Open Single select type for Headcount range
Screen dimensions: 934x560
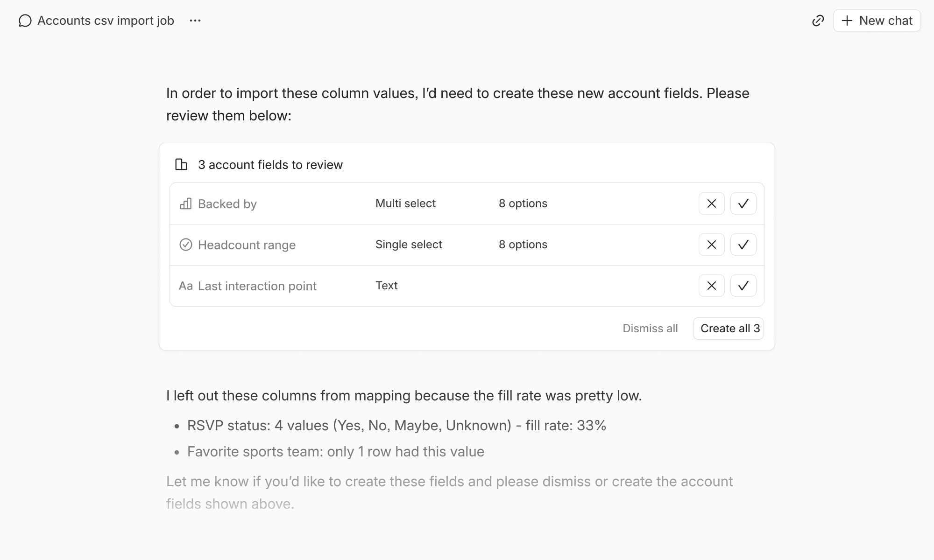[409, 245]
